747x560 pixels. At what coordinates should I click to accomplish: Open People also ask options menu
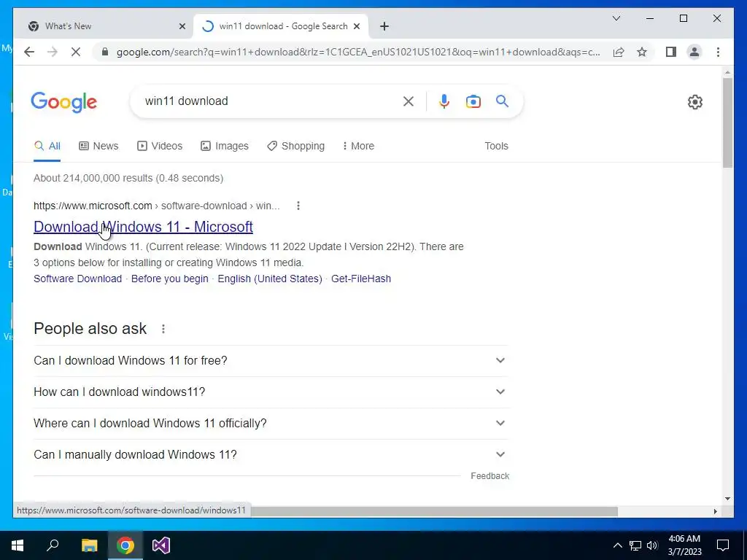[163, 329]
